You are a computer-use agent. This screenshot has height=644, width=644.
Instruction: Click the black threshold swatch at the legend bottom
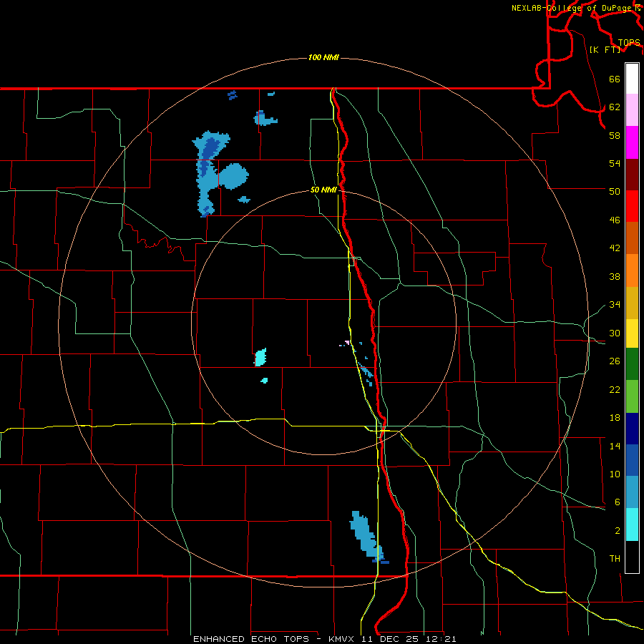pyautogui.click(x=632, y=557)
